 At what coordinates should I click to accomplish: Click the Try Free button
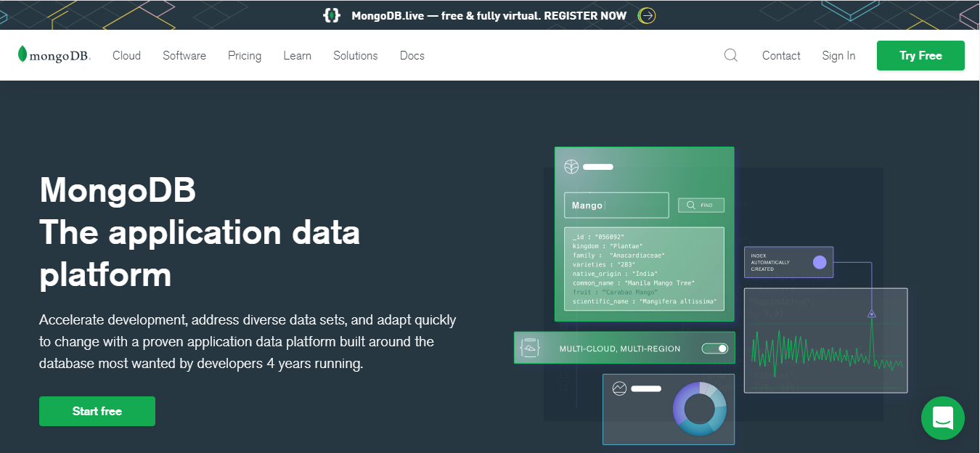(x=920, y=55)
